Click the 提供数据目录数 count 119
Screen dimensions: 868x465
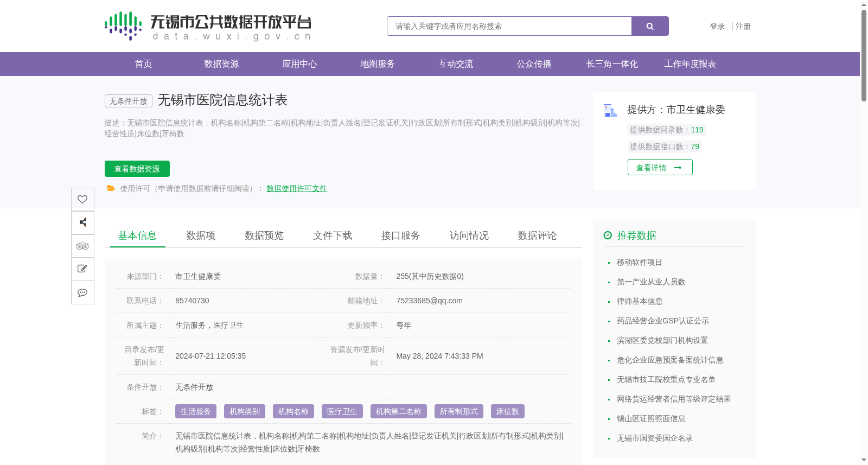pos(697,130)
